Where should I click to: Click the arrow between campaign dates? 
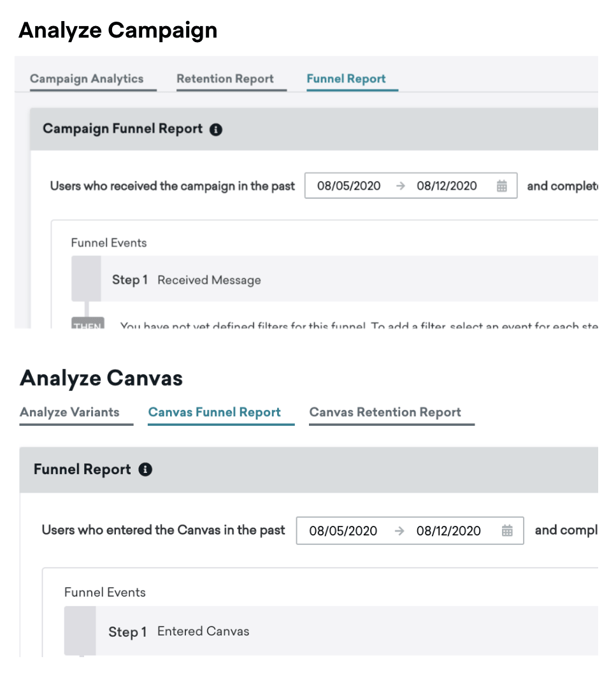[401, 186]
